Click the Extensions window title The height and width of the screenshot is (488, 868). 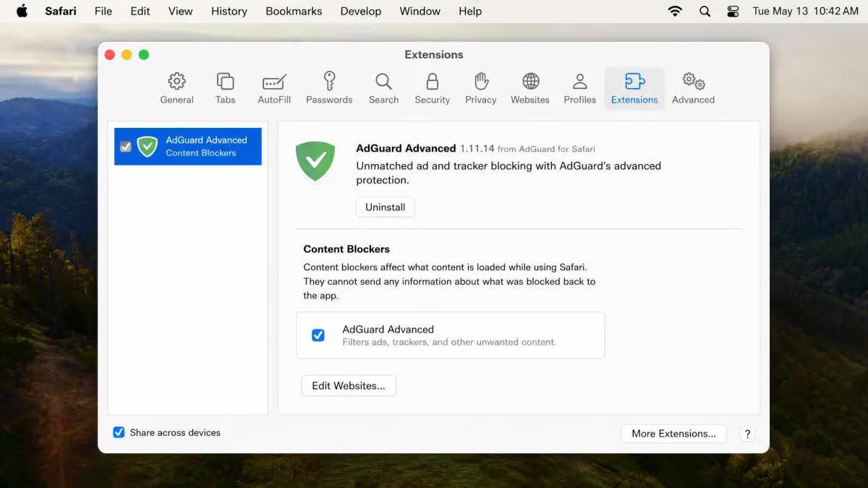point(434,54)
